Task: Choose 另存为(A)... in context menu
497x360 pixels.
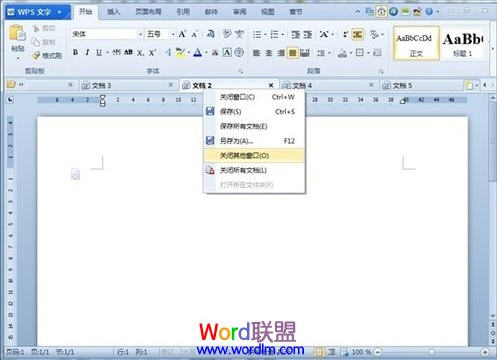Action: 254,141
